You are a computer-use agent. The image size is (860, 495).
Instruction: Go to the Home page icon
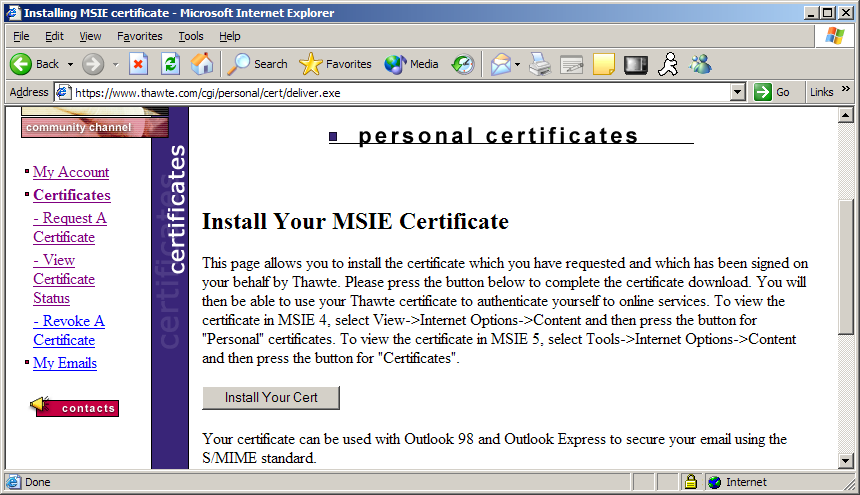[201, 64]
